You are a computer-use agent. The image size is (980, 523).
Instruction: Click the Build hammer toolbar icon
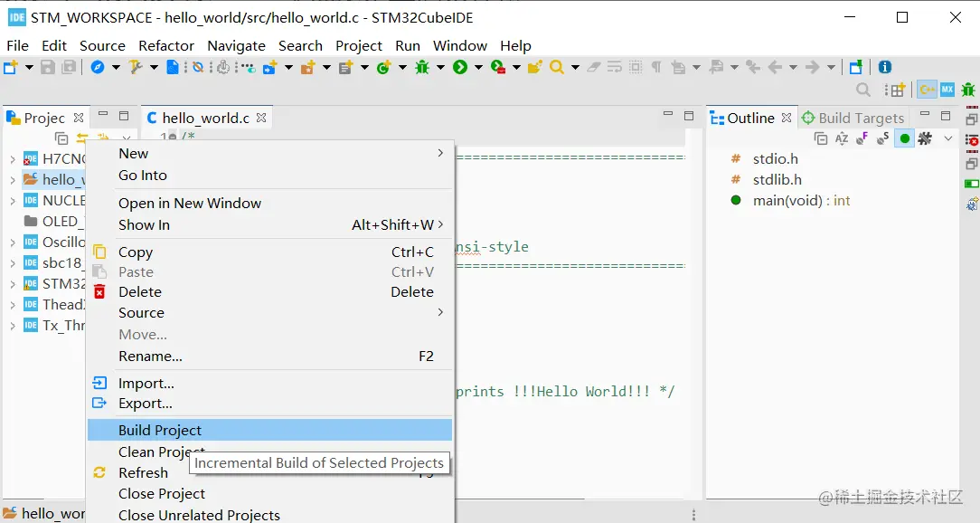136,67
